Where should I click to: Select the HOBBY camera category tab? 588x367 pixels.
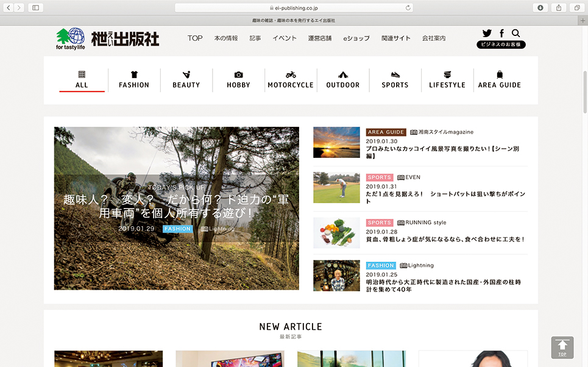[238, 80]
